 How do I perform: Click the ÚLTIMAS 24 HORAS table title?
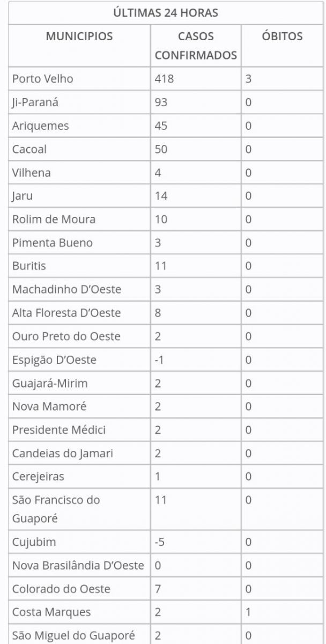pos(166,13)
